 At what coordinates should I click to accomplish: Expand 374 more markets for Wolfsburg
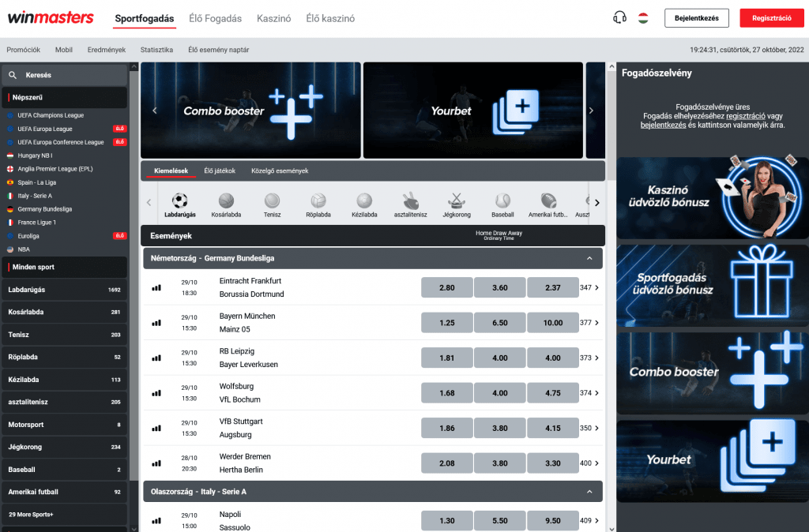[589, 393]
